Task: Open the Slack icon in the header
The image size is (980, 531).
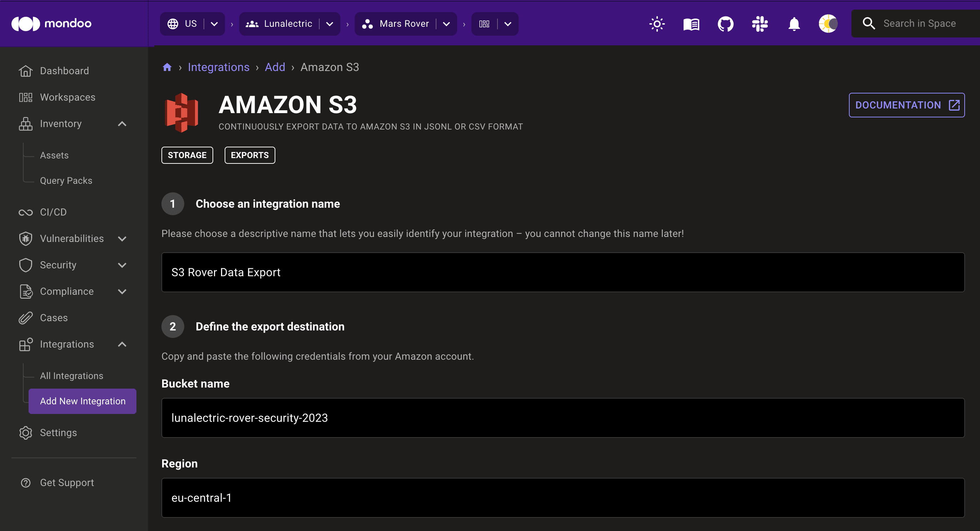Action: (x=760, y=24)
